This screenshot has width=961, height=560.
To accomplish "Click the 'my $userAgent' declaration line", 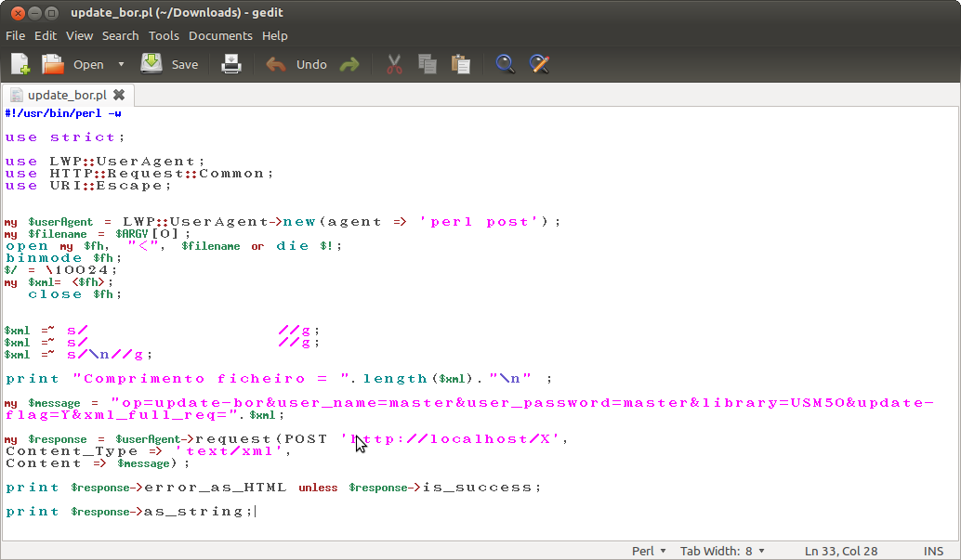I will coord(283,222).
